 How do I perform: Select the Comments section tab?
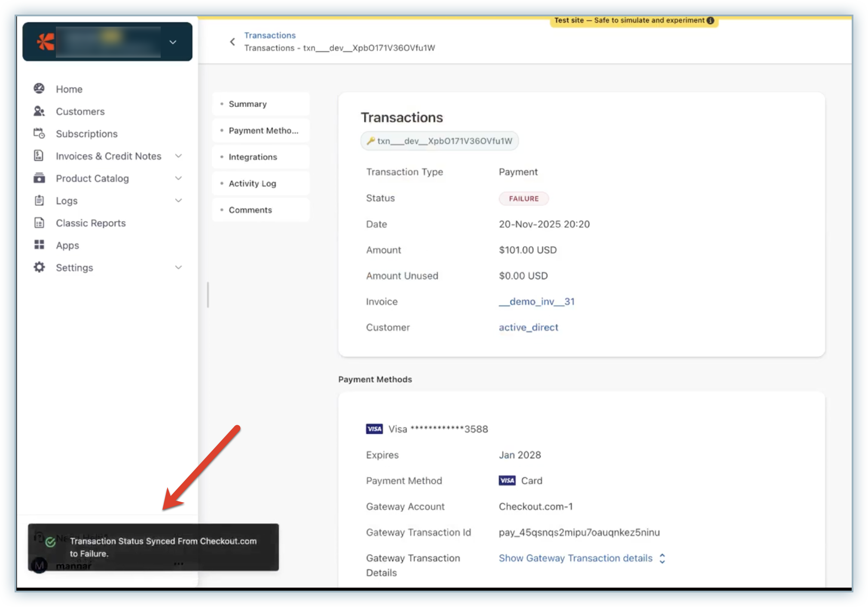[250, 210]
